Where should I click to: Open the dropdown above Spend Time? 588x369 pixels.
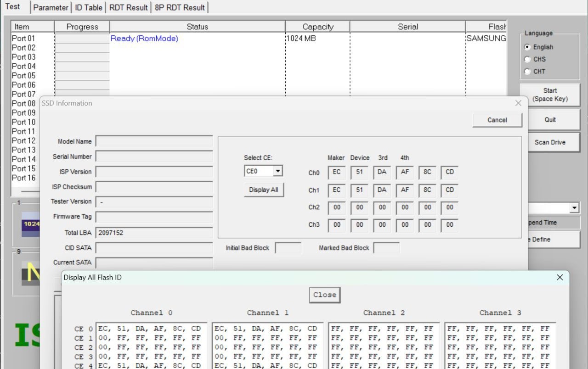click(x=574, y=208)
